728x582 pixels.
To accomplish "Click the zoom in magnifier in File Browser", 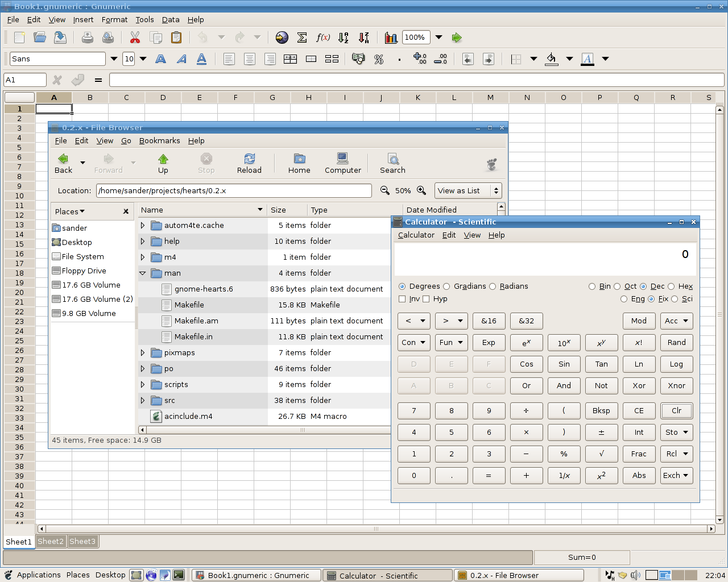I will coord(421,190).
